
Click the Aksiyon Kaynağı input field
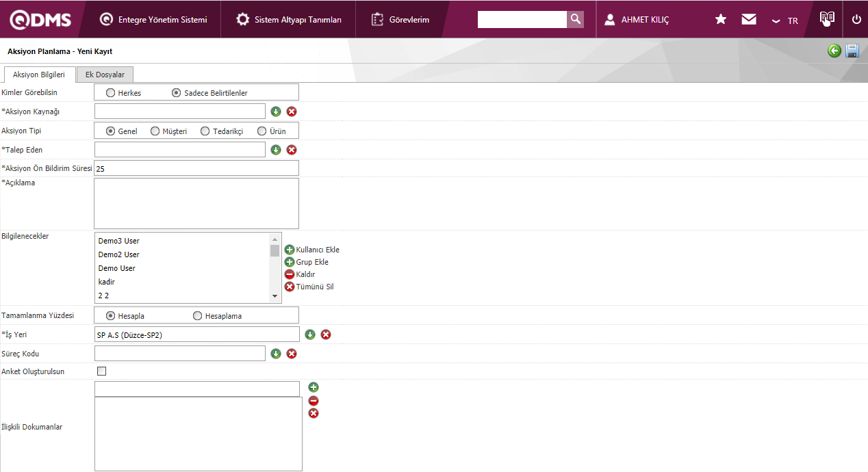pyautogui.click(x=180, y=112)
